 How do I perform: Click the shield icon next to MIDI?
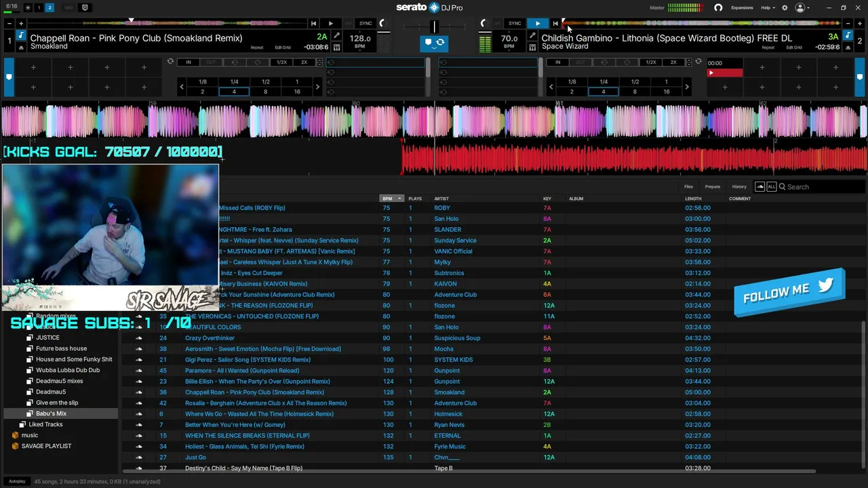pos(85,7)
